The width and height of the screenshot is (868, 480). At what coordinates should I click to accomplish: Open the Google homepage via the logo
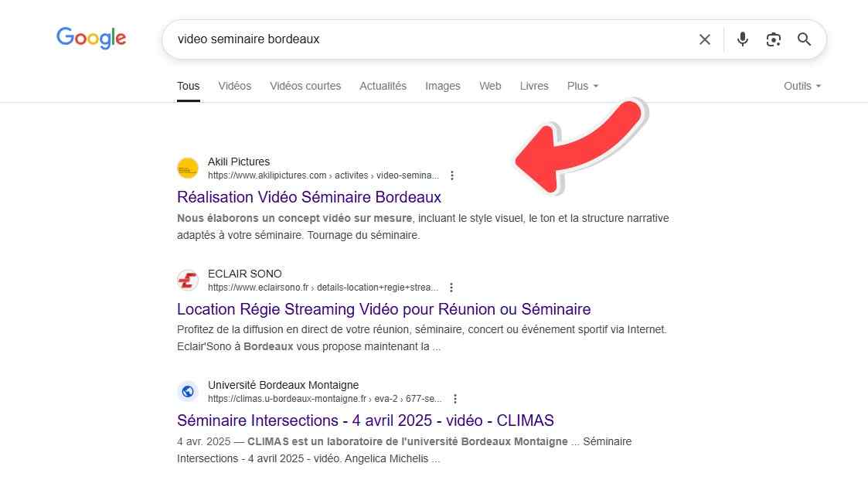90,38
